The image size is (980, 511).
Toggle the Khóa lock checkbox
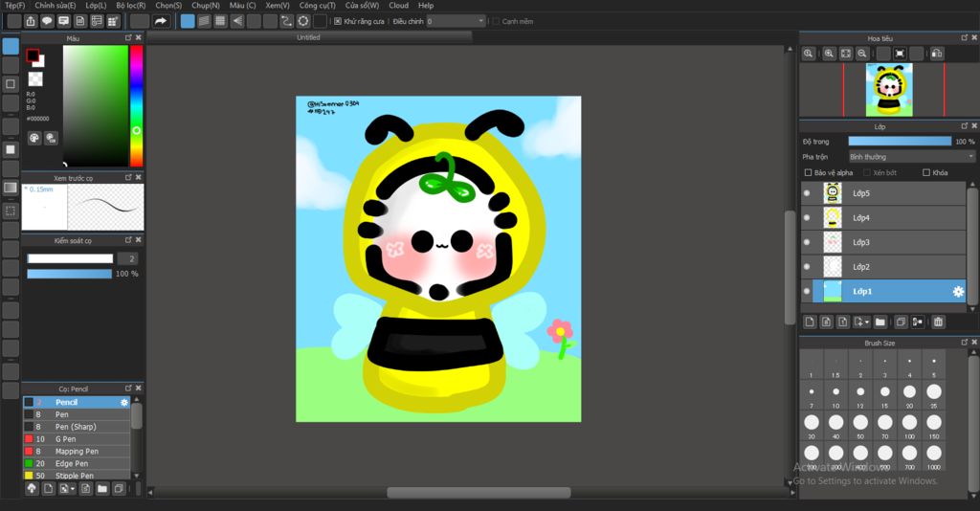(x=925, y=173)
